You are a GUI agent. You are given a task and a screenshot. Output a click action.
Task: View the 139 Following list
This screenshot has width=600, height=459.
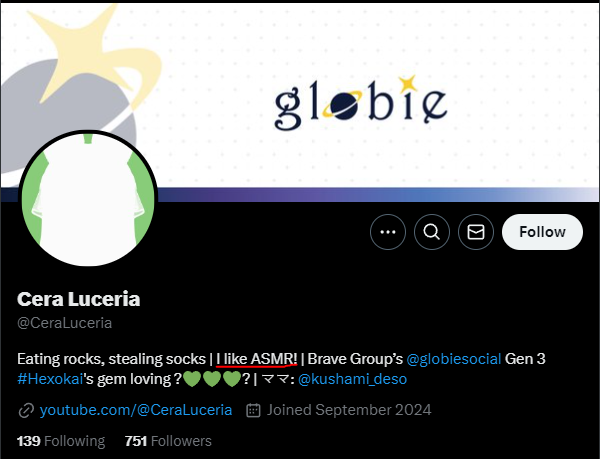tap(61, 441)
